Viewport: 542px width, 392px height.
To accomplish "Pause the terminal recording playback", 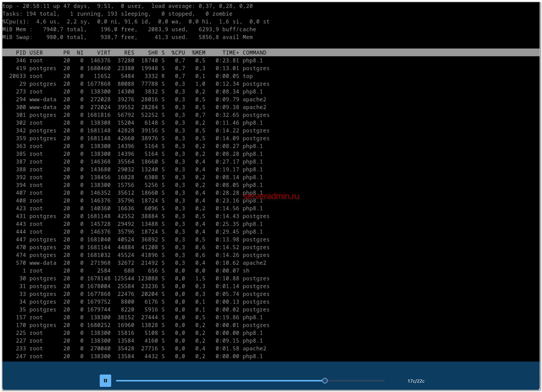I will pyautogui.click(x=105, y=381).
